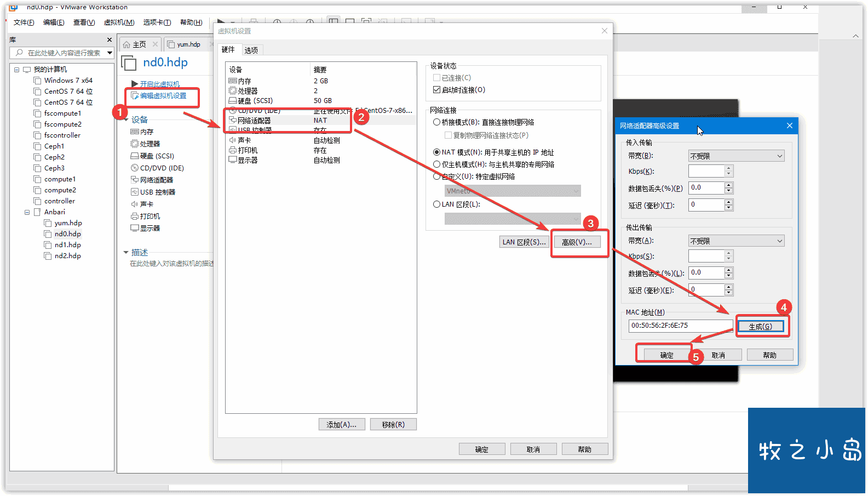Click the play icon beside 开启此虚拟机
Screen dimensions: 868x496
(x=135, y=84)
